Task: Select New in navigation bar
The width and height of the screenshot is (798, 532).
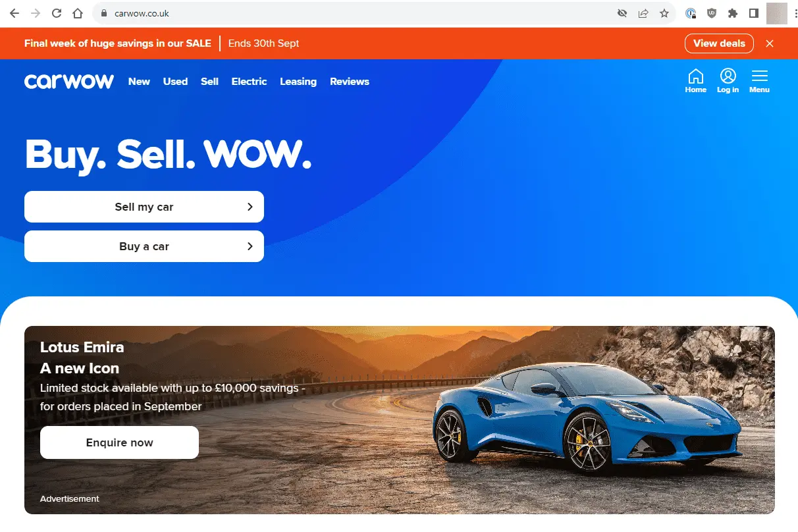Action: [x=139, y=82]
